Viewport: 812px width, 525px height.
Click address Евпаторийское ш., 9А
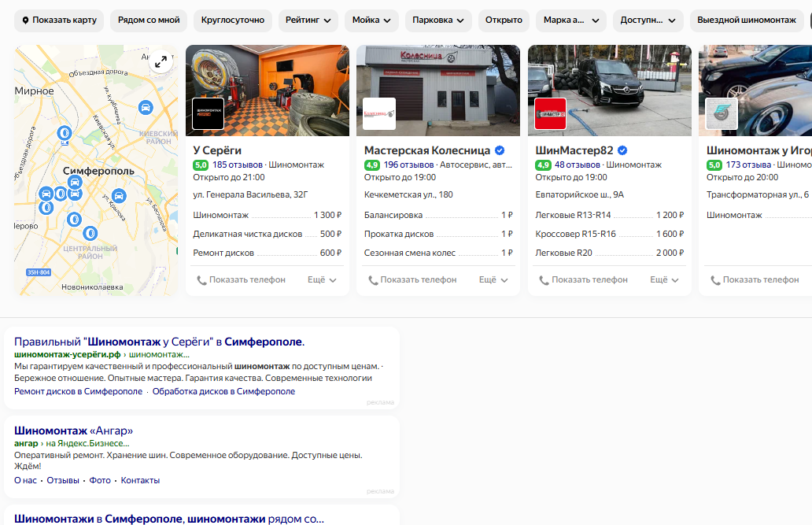(x=579, y=195)
